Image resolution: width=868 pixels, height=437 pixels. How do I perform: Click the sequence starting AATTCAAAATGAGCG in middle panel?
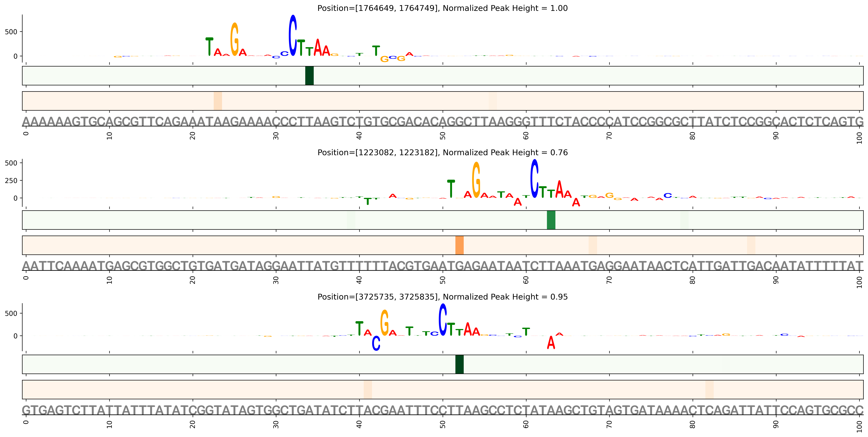tap(443, 266)
